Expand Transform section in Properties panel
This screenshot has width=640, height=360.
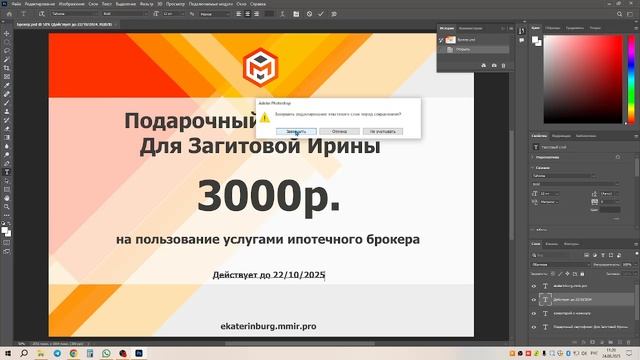pyautogui.click(x=533, y=157)
